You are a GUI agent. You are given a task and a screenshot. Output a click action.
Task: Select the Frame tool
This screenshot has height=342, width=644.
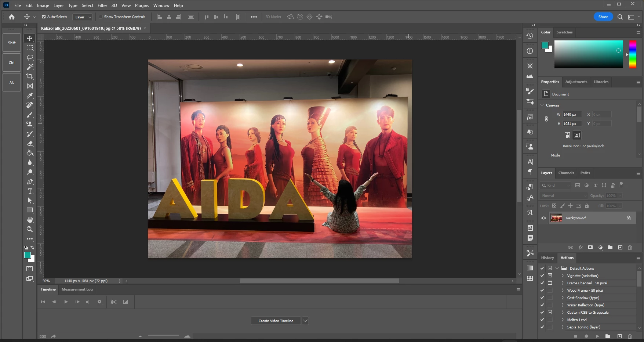[x=30, y=86]
